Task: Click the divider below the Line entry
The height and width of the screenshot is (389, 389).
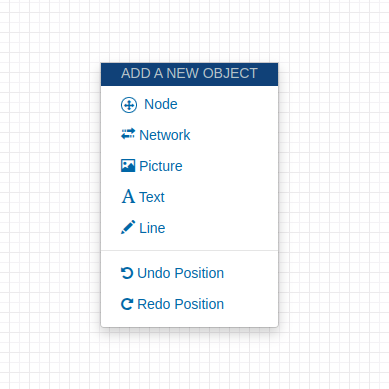Action: [189, 250]
